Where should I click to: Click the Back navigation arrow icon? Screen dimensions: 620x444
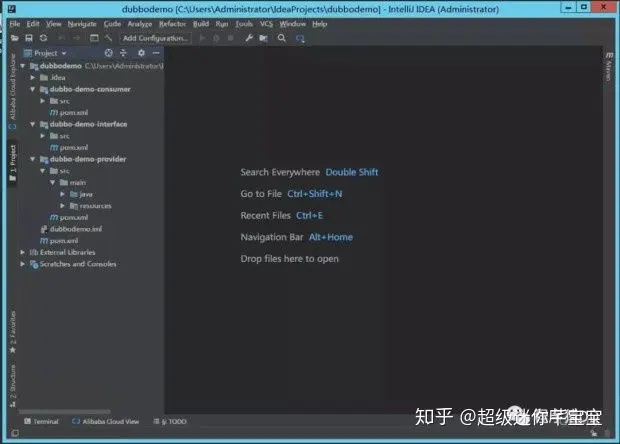[61, 38]
